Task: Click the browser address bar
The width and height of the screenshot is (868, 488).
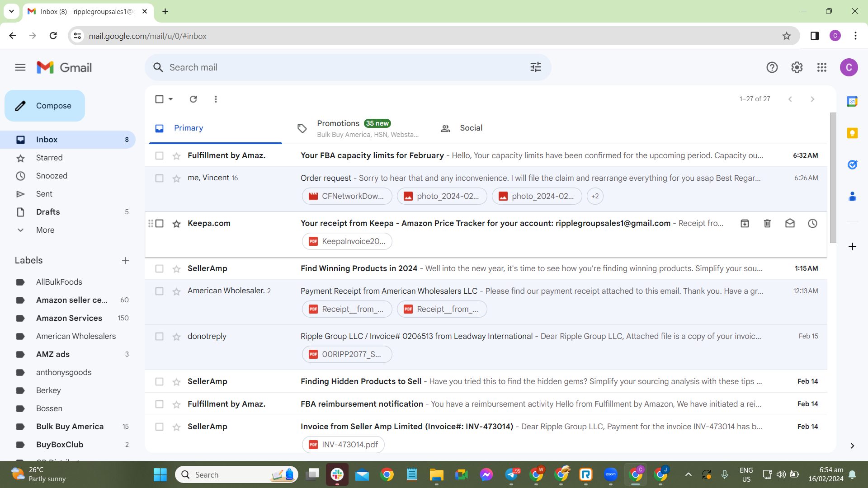Action: (434, 36)
